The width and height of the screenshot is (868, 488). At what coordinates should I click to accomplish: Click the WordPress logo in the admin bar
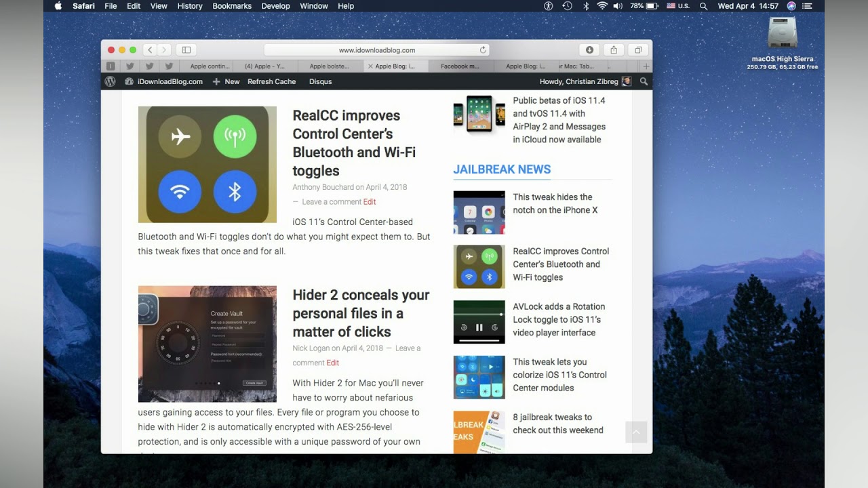110,81
